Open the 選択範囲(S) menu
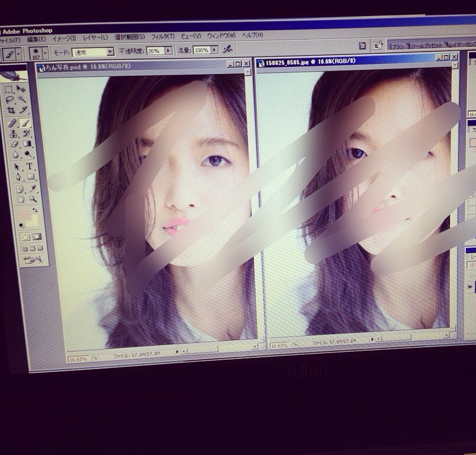This screenshot has width=476, height=455. pos(130,37)
